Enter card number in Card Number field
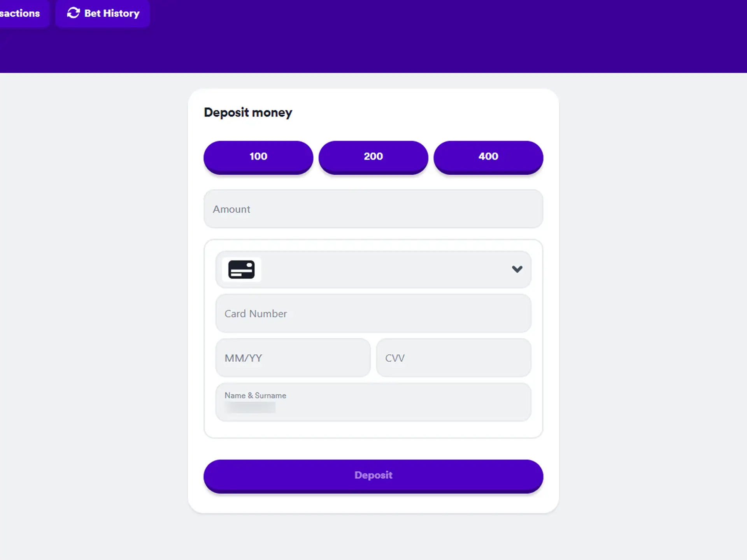 373,313
